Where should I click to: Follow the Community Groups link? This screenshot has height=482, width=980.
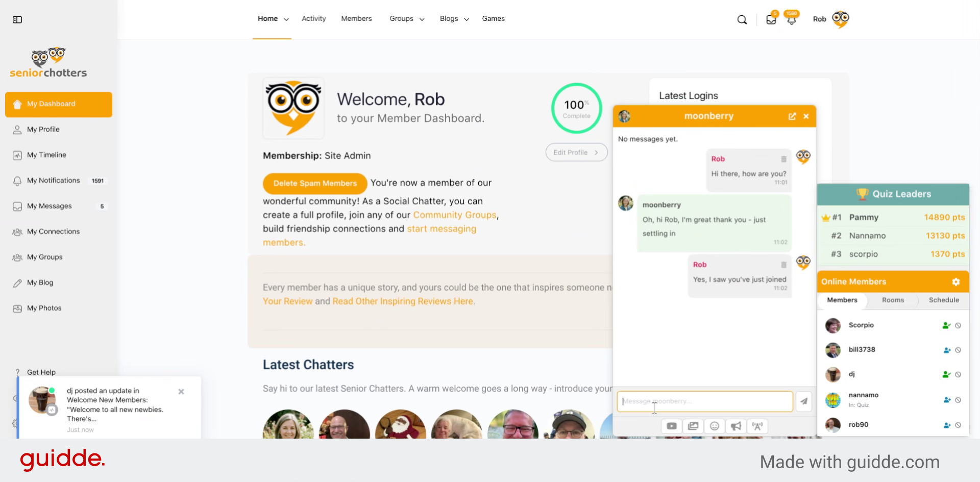(455, 215)
